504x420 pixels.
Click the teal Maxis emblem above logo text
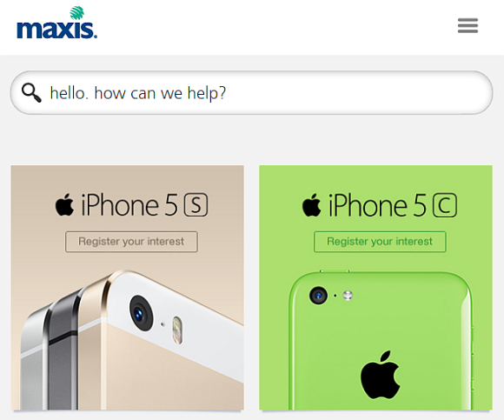pos(77,12)
